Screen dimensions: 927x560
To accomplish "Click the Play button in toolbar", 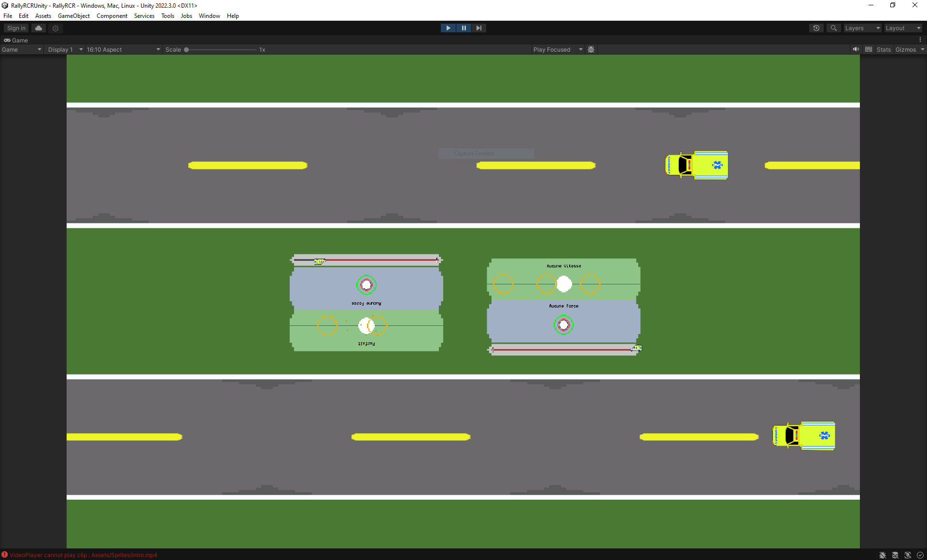I will [448, 28].
